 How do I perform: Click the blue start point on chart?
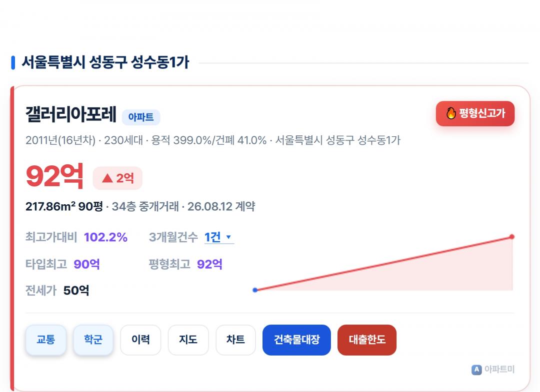coord(255,290)
